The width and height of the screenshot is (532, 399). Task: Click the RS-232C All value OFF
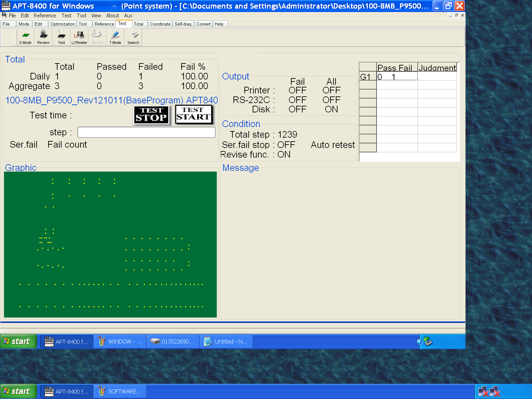pos(332,100)
